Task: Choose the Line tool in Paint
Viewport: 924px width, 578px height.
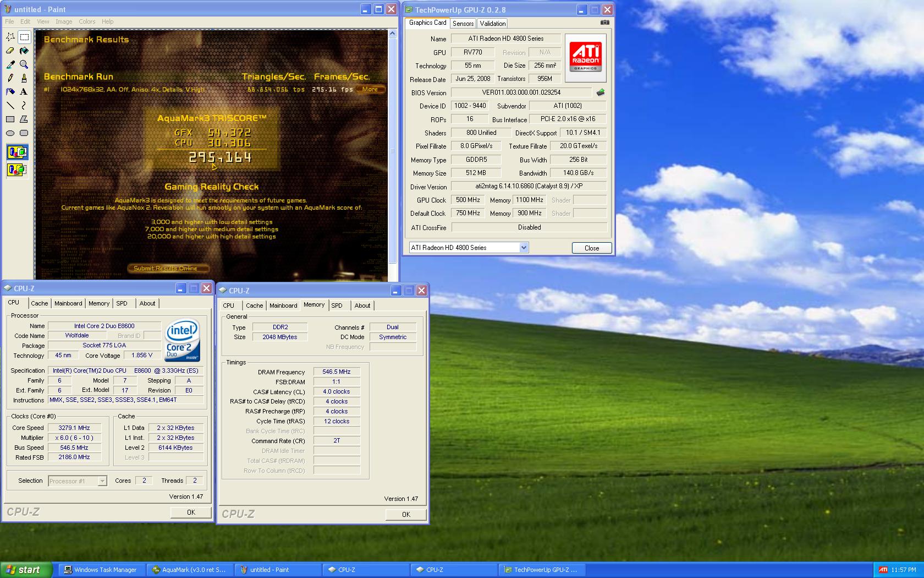Action: (10, 106)
